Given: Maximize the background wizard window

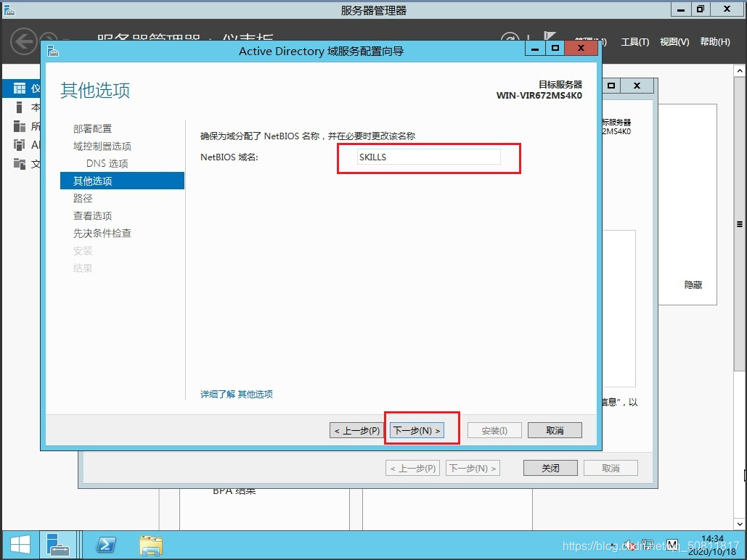Looking at the screenshot, I should pyautogui.click(x=611, y=86).
